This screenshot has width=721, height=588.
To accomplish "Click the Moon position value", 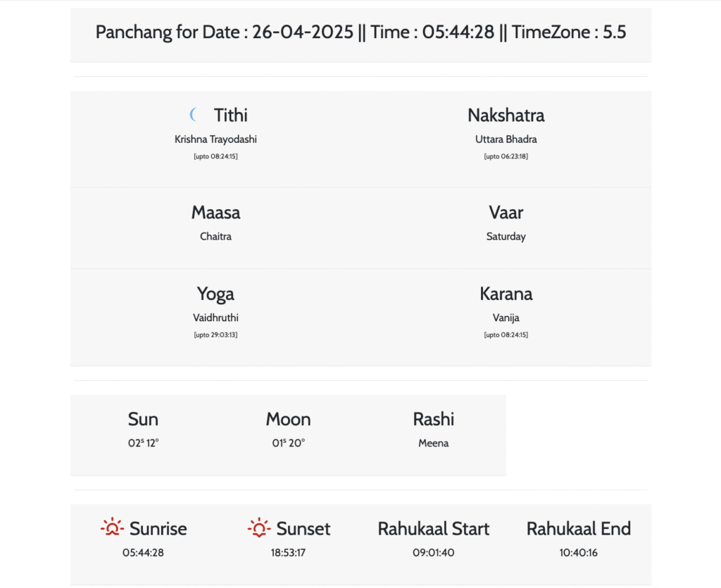I will [288, 443].
